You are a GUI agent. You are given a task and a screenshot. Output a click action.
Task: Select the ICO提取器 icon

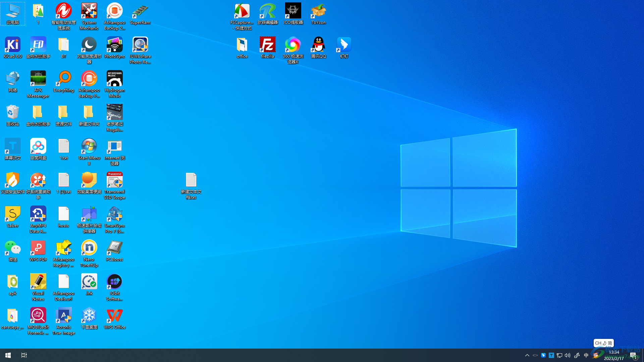click(293, 14)
